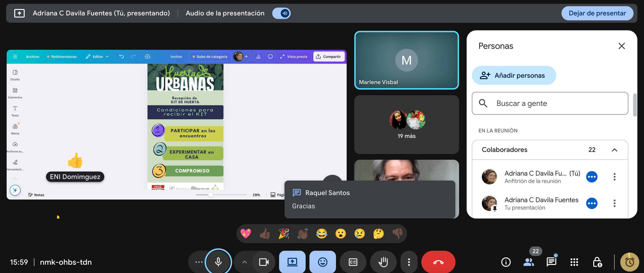
Task: Click the present screen icon
Action: (x=292, y=262)
